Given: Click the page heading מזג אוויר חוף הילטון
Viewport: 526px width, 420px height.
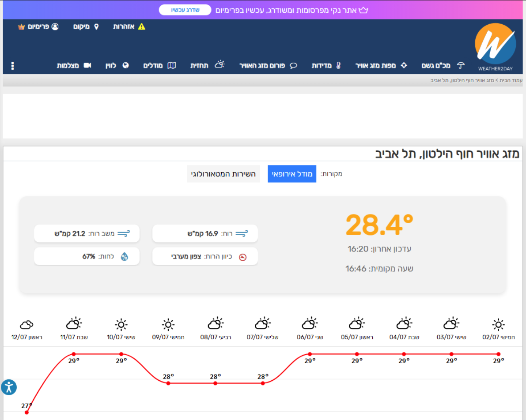Looking at the screenshot, I should point(447,154).
